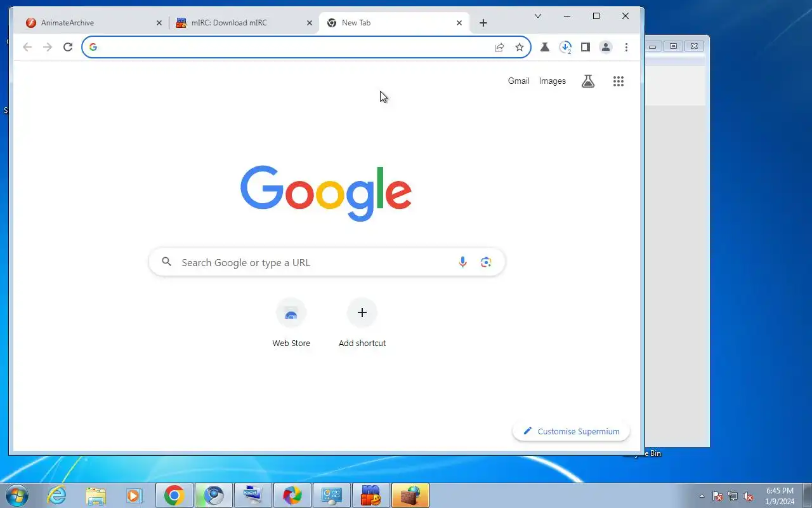Launch Internet Explorer from taskbar
Screen dimensions: 812x508
(57, 495)
